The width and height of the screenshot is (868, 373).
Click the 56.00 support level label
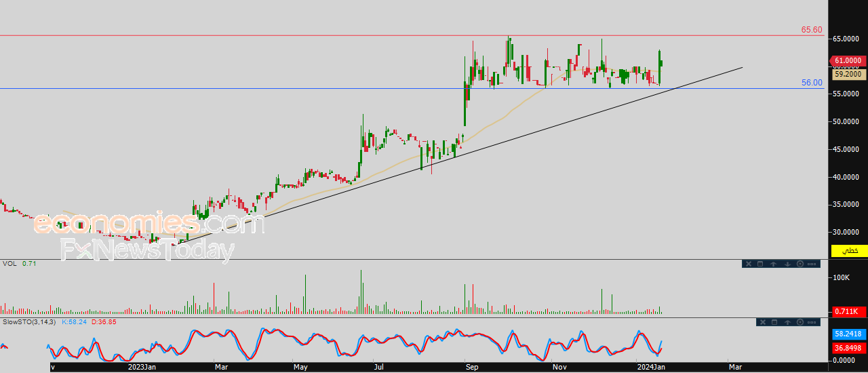[812, 83]
